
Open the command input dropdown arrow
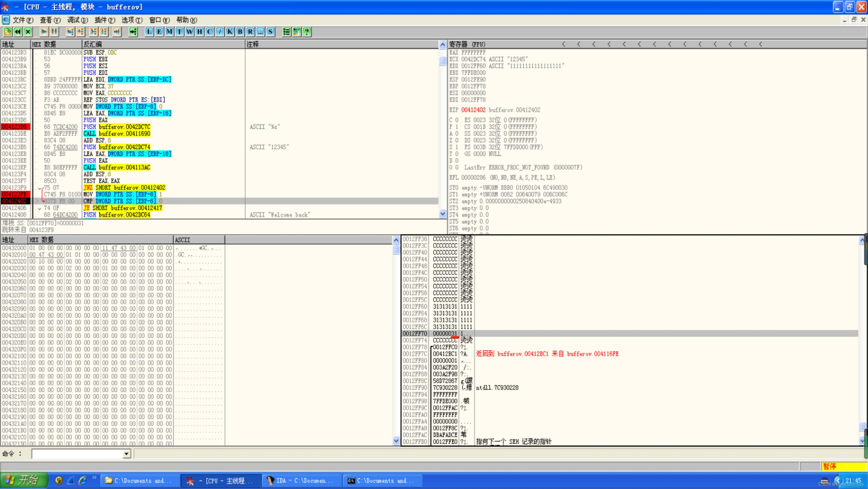pyautogui.click(x=126, y=454)
